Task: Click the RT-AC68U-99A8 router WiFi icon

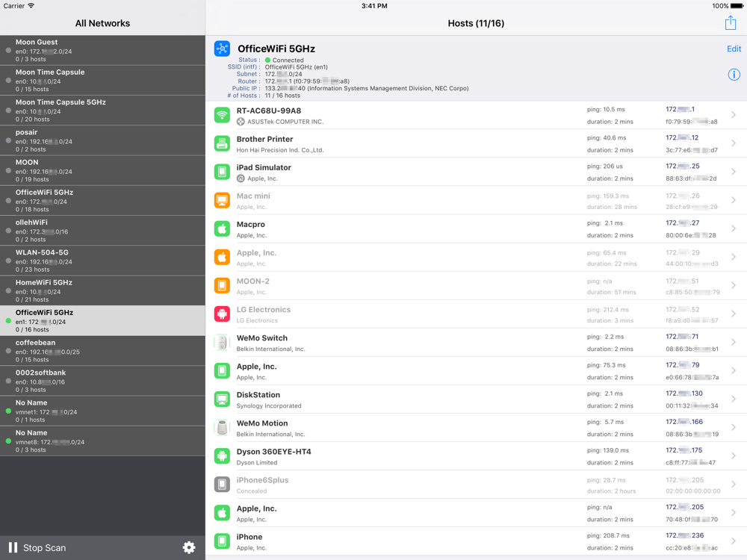Action: coord(222,115)
